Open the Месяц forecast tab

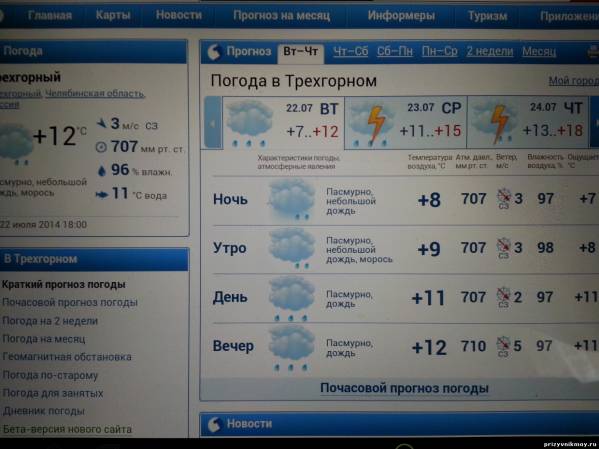pos(539,51)
